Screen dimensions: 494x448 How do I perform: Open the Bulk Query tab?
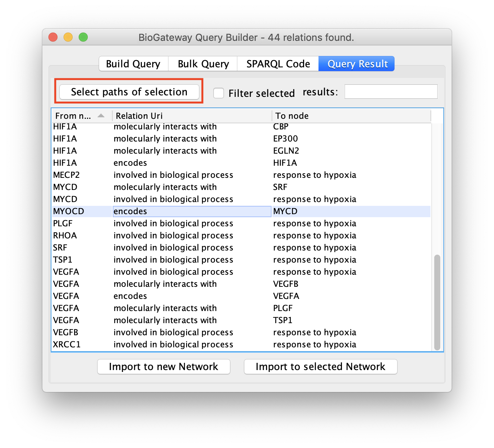point(203,64)
